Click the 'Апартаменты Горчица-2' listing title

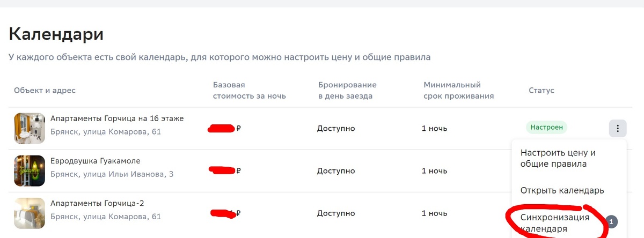[x=97, y=203]
